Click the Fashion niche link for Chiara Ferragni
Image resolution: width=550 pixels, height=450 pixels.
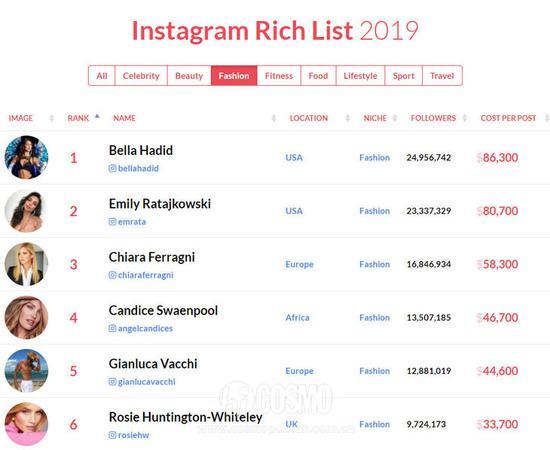pyautogui.click(x=375, y=264)
